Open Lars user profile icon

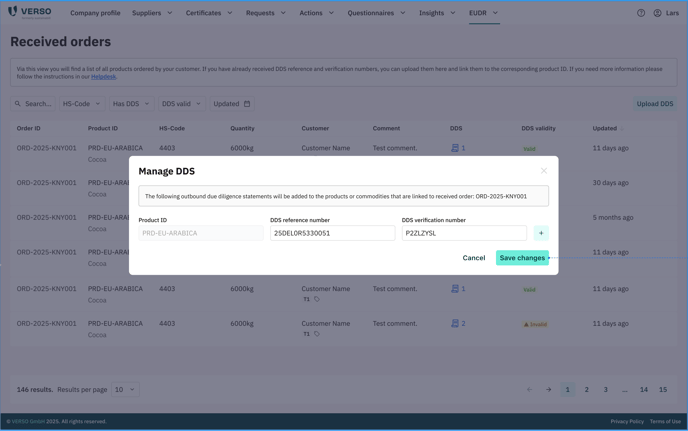pos(657,13)
